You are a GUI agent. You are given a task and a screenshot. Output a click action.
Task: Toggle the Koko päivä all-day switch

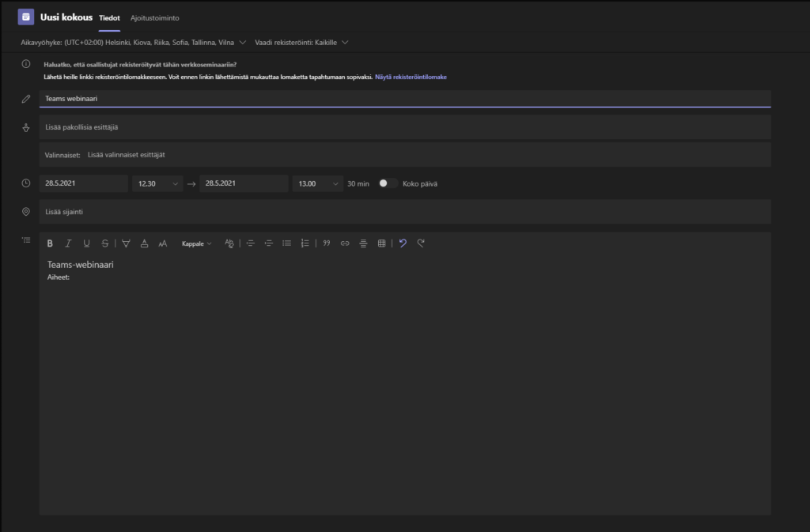[x=388, y=183]
